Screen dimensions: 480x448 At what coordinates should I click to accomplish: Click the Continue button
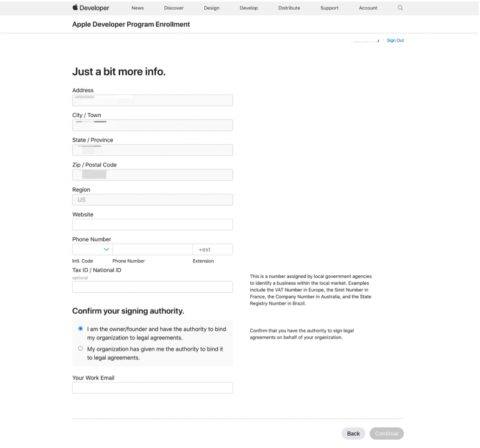point(387,433)
